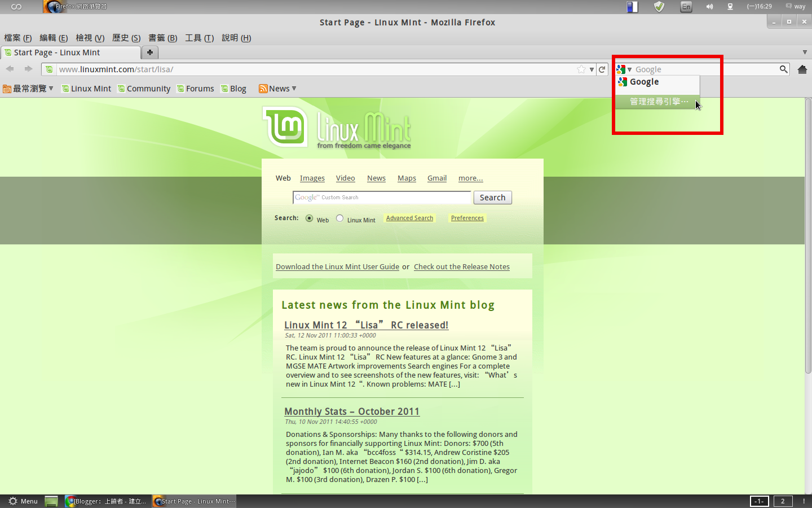Click the Gmail link
Viewport: 812px width, 508px height.
[437, 178]
